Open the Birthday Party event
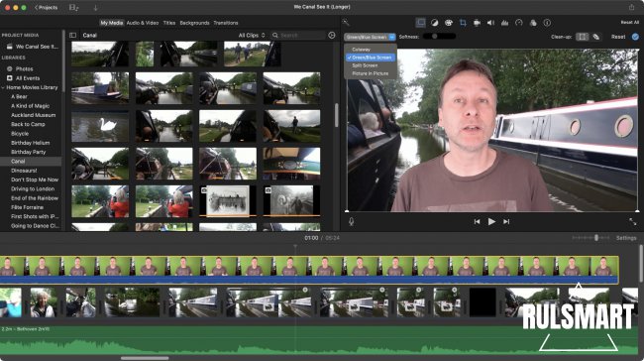 point(29,152)
